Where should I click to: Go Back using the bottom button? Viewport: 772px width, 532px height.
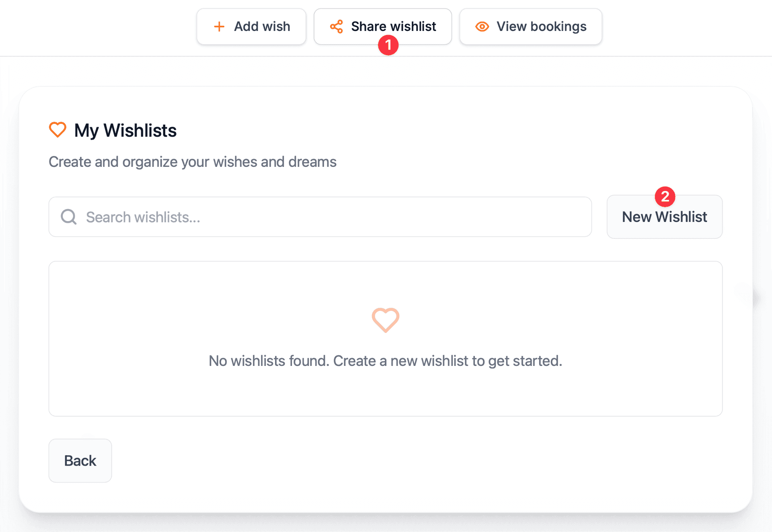tap(80, 460)
